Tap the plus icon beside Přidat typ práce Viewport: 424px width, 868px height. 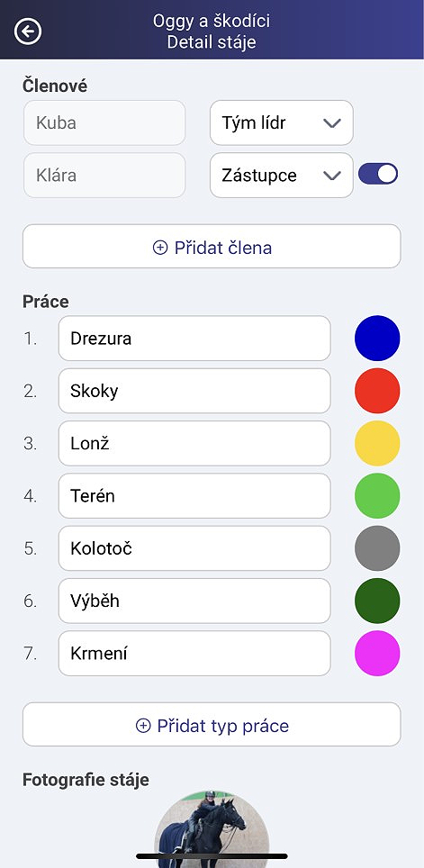(x=143, y=726)
